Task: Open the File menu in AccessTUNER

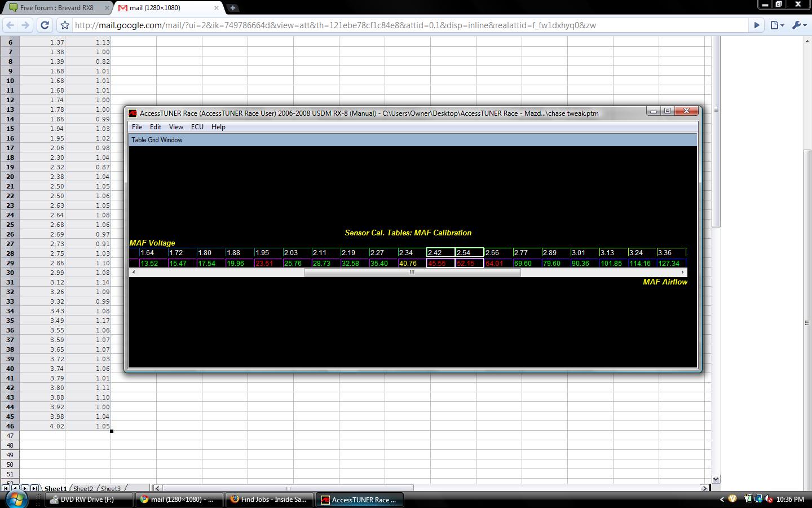Action: [137, 127]
